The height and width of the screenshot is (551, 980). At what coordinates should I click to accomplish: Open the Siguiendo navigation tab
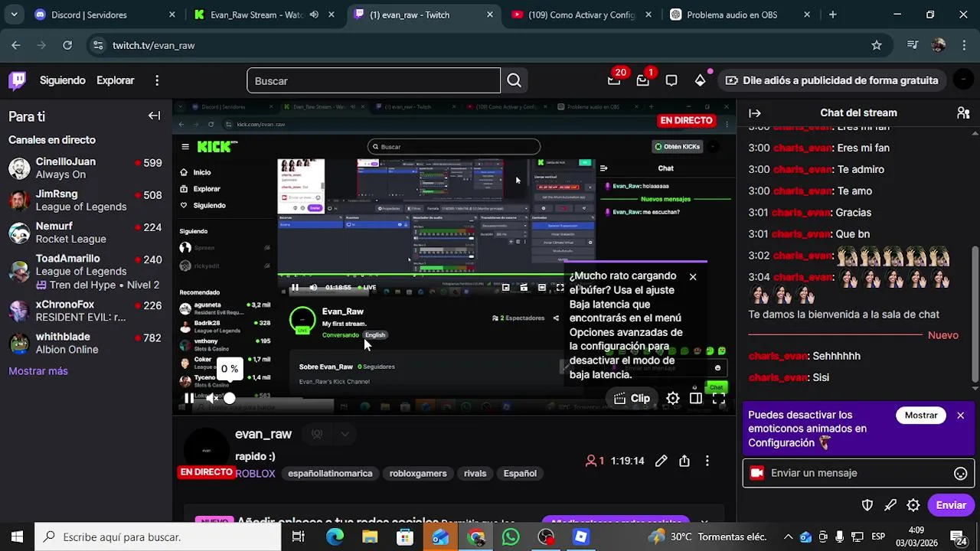point(63,80)
